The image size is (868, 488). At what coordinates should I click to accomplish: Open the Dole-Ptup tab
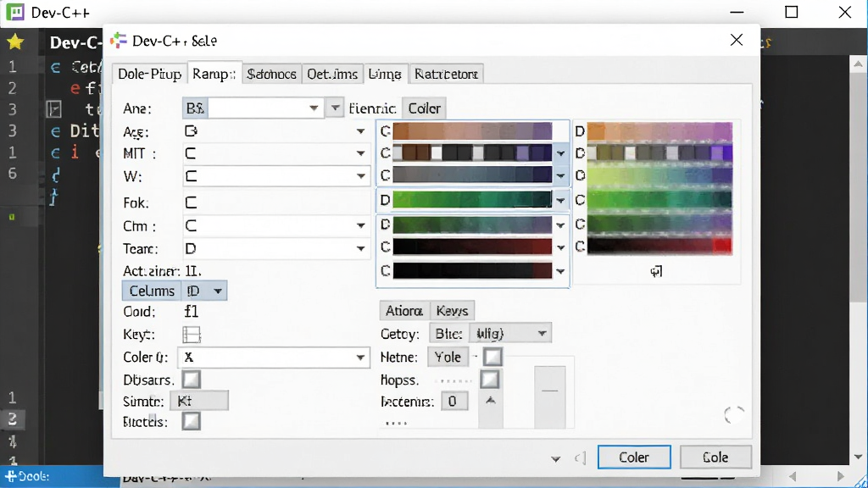pos(149,75)
